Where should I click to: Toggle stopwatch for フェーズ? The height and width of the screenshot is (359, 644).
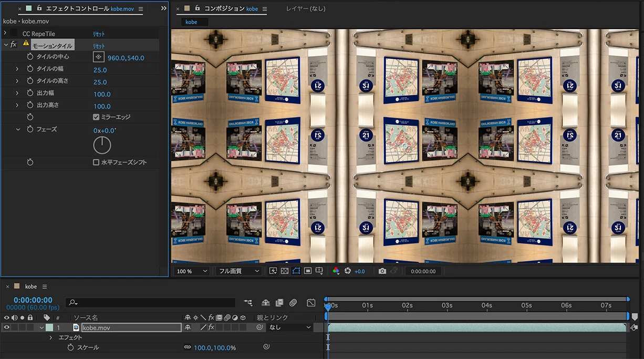click(x=30, y=129)
